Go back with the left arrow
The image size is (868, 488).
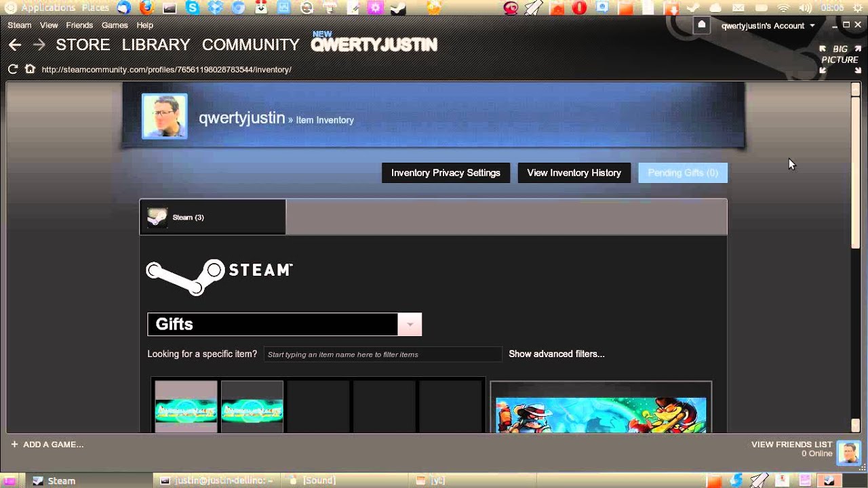tap(15, 45)
